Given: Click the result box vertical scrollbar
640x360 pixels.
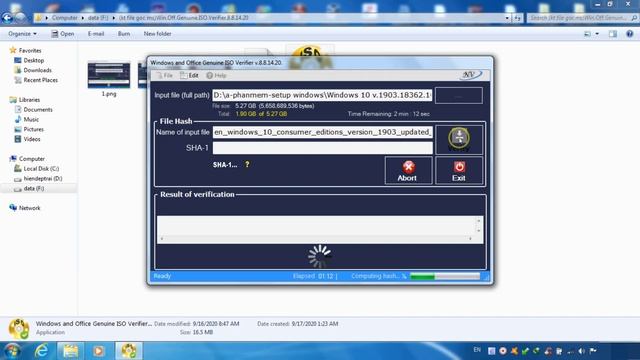Looking at the screenshot, I should tap(479, 226).
